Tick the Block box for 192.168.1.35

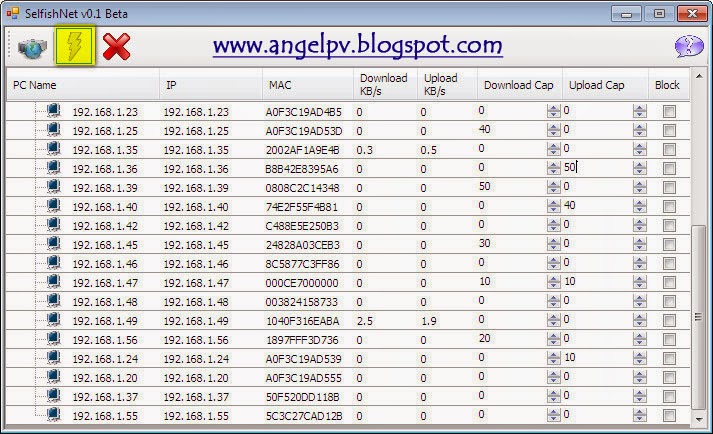pyautogui.click(x=669, y=150)
